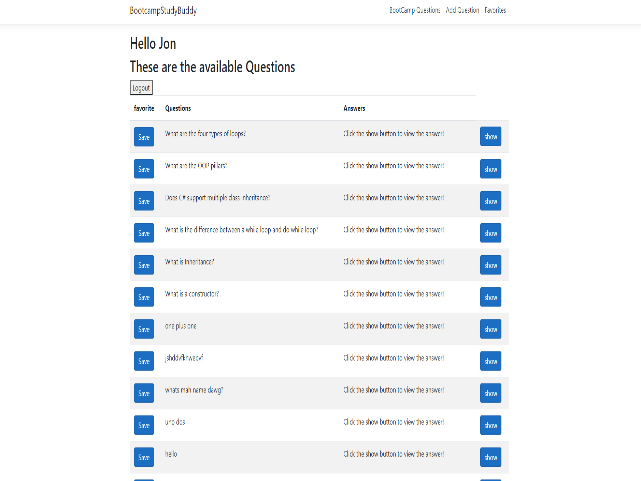This screenshot has height=481, width=641.
Task: Click 'These are the available Questions' heading
Action: coord(213,67)
